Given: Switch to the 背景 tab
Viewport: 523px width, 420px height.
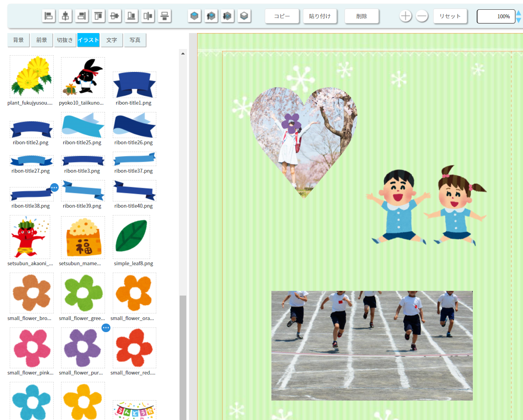Looking at the screenshot, I should [x=18, y=40].
